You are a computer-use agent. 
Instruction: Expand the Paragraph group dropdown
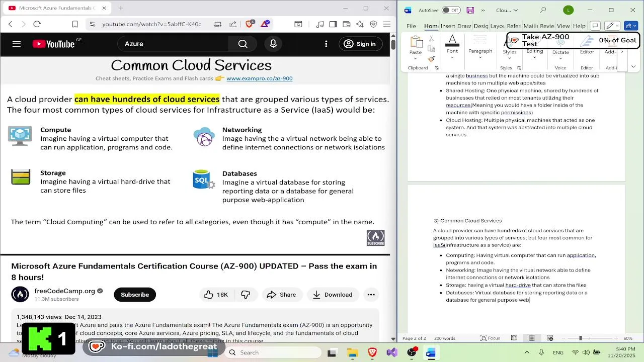(480, 57)
